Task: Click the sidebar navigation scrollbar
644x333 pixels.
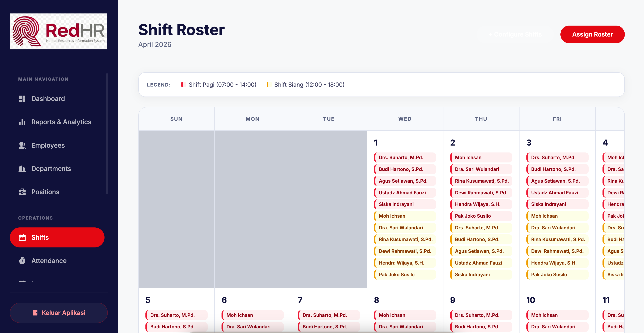Action: pos(107,134)
